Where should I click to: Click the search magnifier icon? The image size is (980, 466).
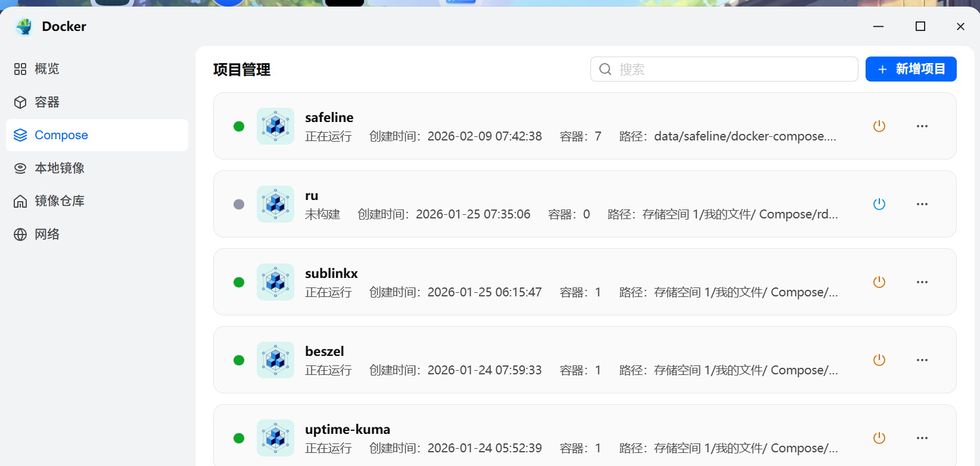(x=605, y=69)
